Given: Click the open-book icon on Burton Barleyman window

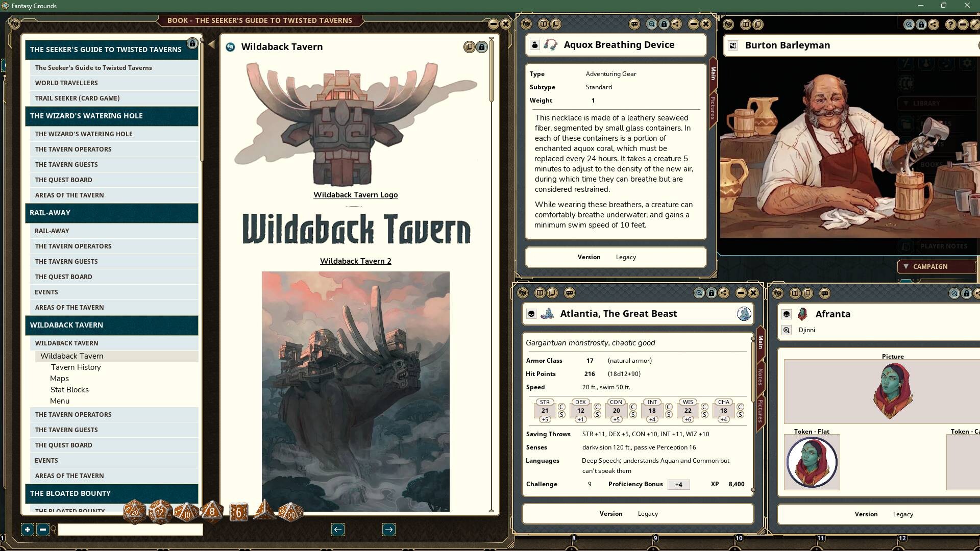Looking at the screenshot, I should 745,24.
